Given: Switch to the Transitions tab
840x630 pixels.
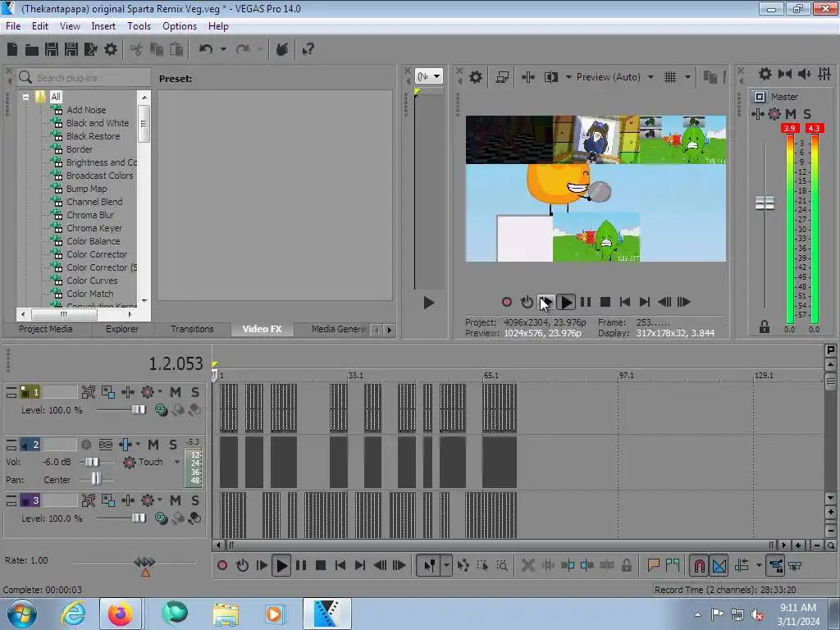Looking at the screenshot, I should 192,329.
